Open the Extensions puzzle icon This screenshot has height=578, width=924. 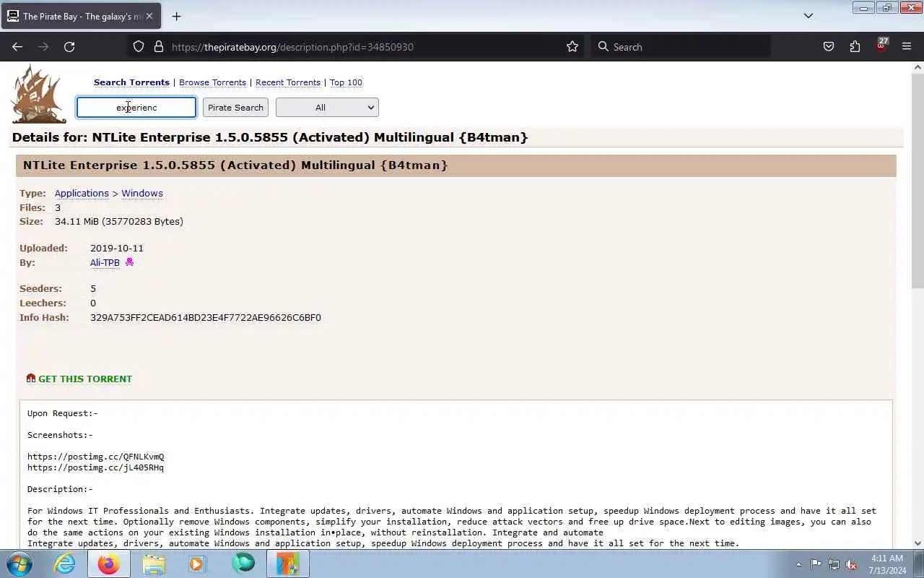[855, 47]
